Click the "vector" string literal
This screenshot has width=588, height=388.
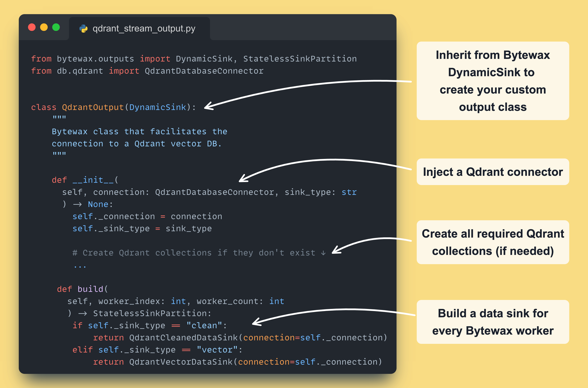point(217,350)
